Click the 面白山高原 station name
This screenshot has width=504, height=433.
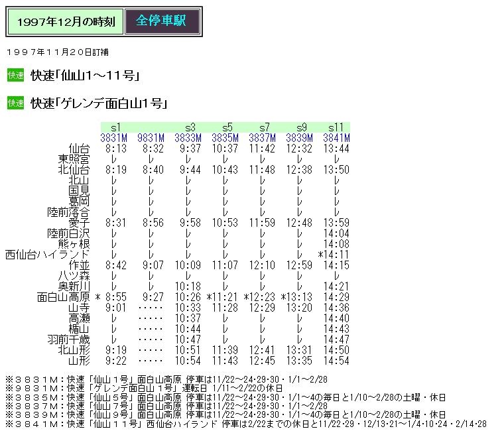coord(63,297)
